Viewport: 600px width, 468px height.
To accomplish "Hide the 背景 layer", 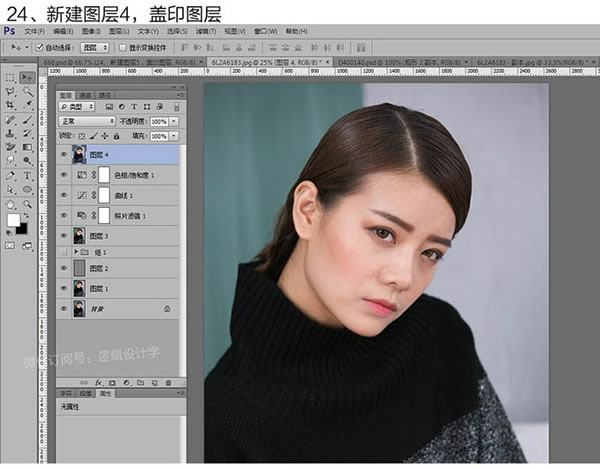I will (x=64, y=308).
